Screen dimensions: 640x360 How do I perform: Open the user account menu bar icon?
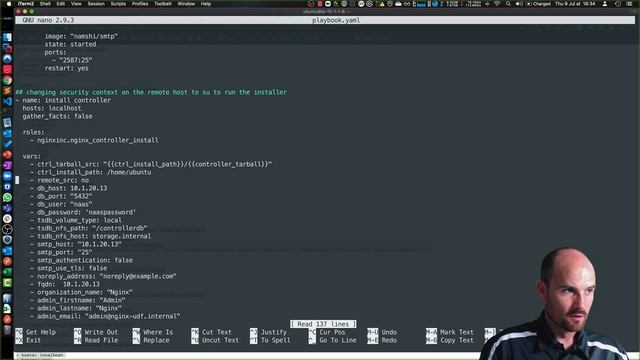point(605,4)
